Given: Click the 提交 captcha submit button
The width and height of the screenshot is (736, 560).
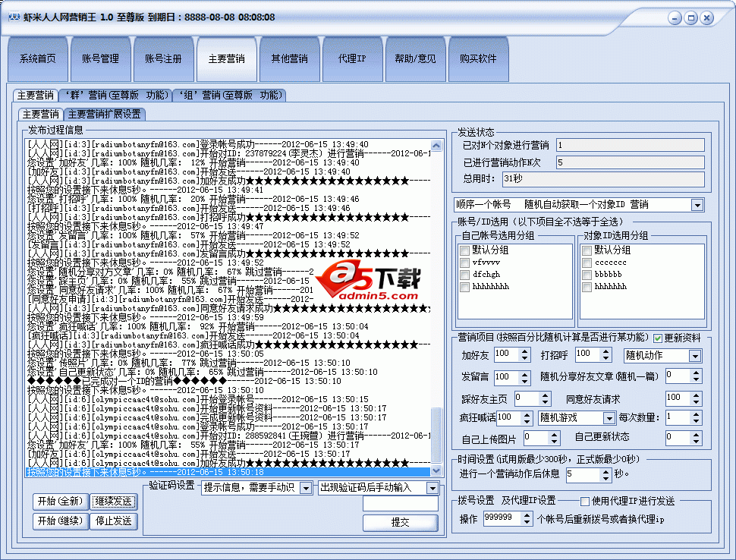Looking at the screenshot, I should coord(400,522).
